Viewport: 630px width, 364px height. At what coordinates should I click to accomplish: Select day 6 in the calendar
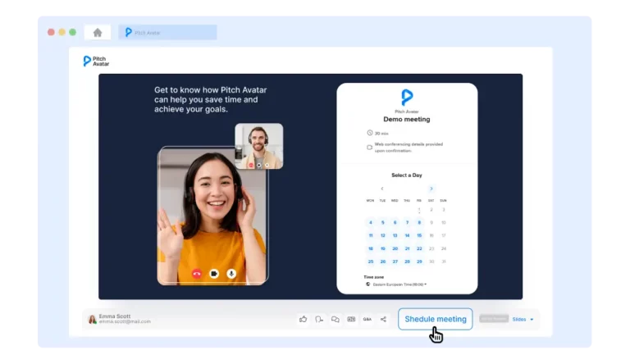(x=395, y=222)
